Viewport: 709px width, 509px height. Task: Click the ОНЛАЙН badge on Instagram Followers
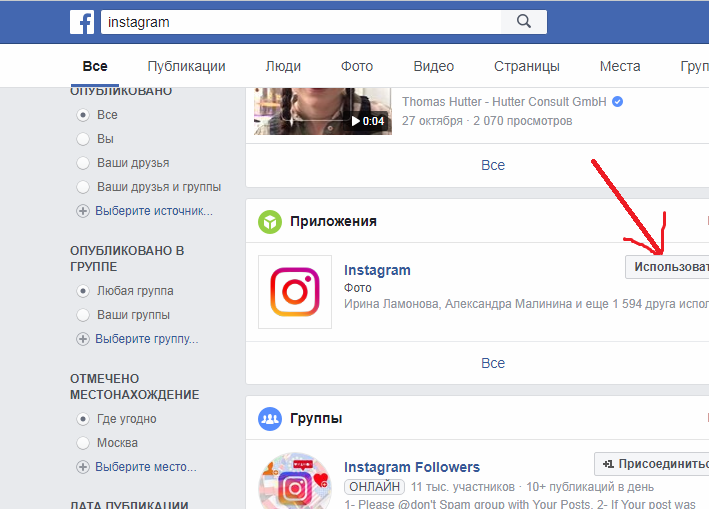[374, 487]
